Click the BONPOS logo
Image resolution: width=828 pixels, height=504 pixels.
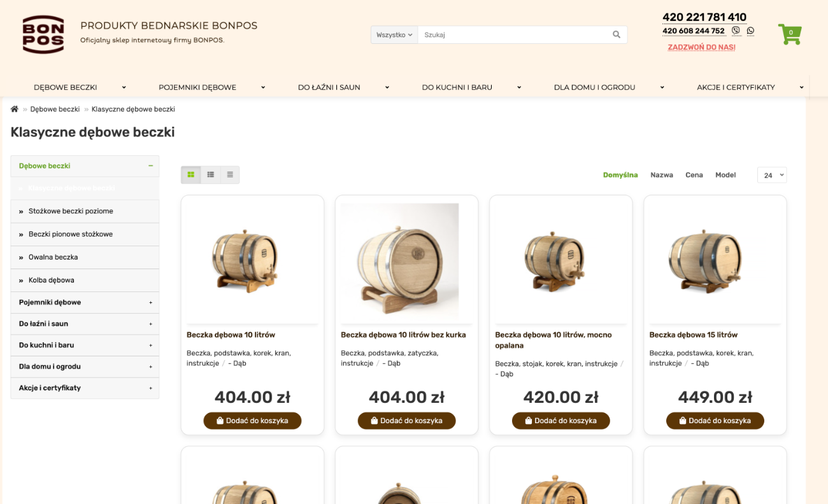(43, 35)
